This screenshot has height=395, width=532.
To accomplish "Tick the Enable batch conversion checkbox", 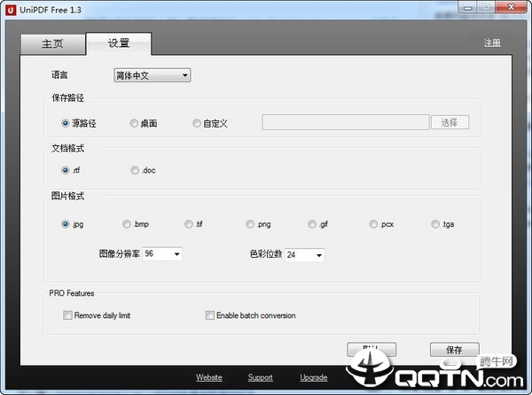I will [210, 315].
